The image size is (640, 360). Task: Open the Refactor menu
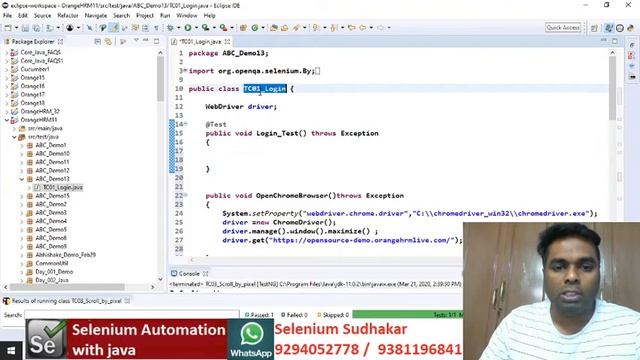[x=68, y=16]
